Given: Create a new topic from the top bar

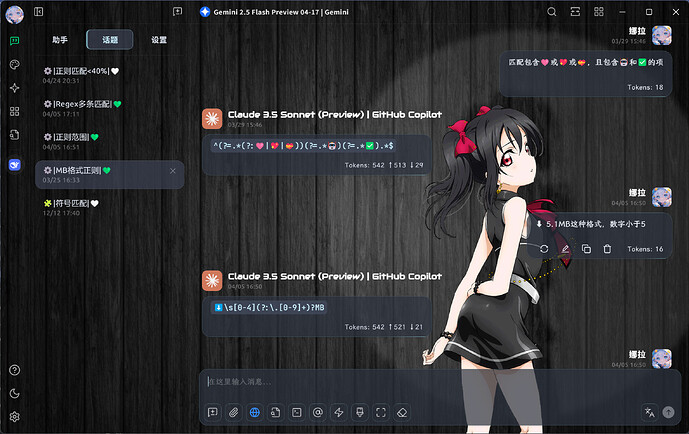Looking at the screenshot, I should tap(178, 12).
